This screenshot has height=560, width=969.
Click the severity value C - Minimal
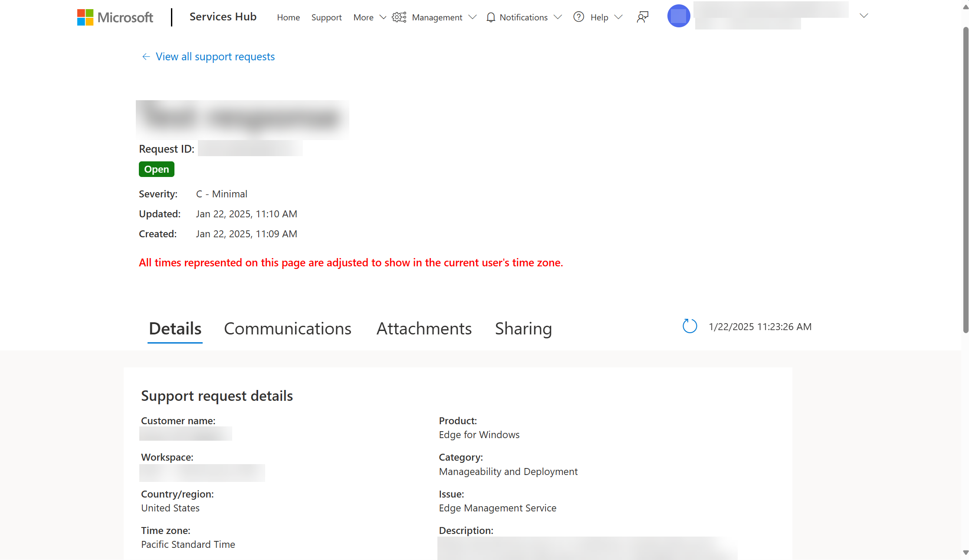pos(222,194)
